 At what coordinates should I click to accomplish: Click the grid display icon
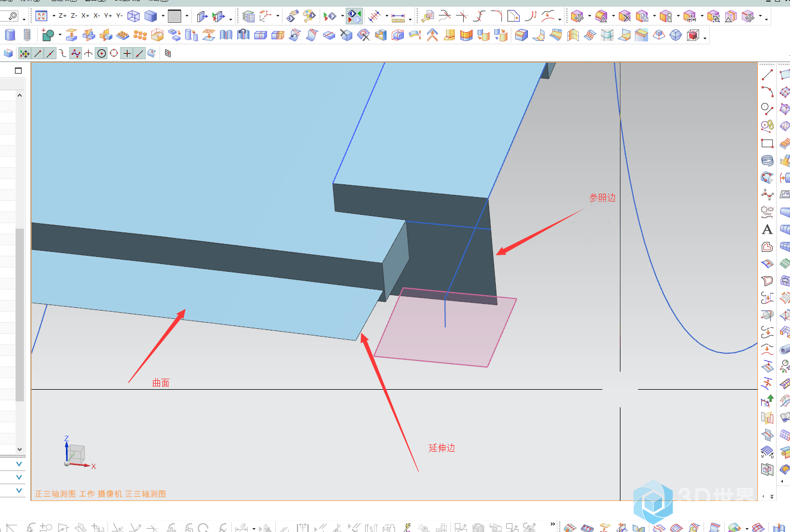pos(168,54)
